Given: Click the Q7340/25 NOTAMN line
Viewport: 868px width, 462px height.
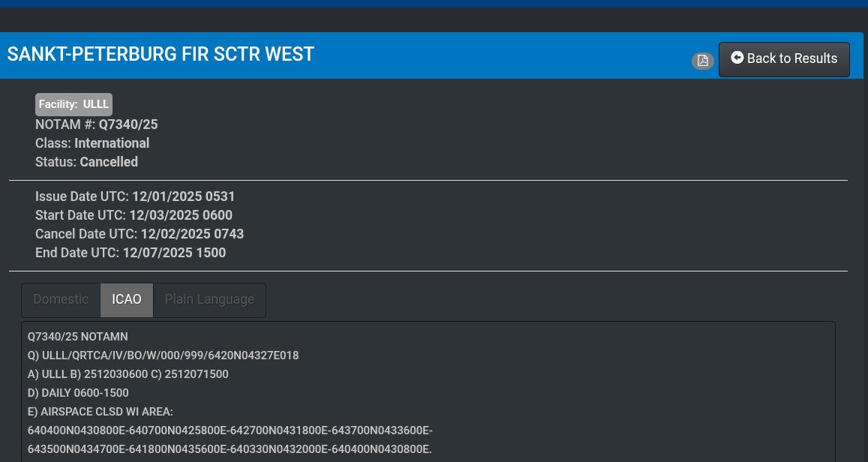Looking at the screenshot, I should 78,337.
